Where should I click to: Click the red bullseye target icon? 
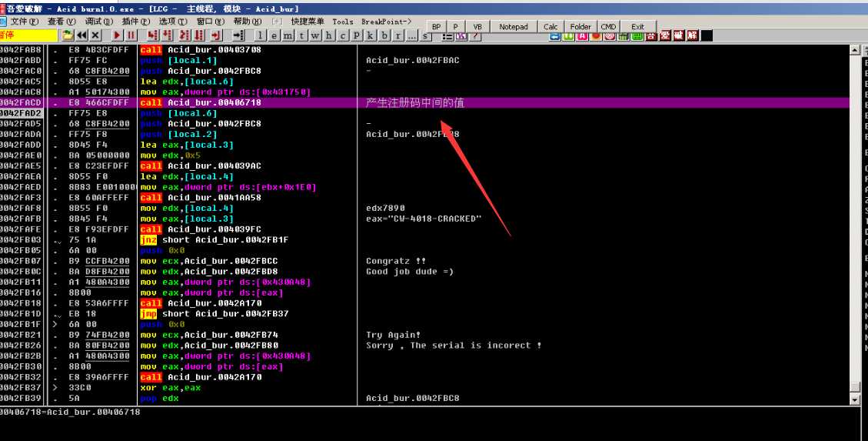click(610, 36)
